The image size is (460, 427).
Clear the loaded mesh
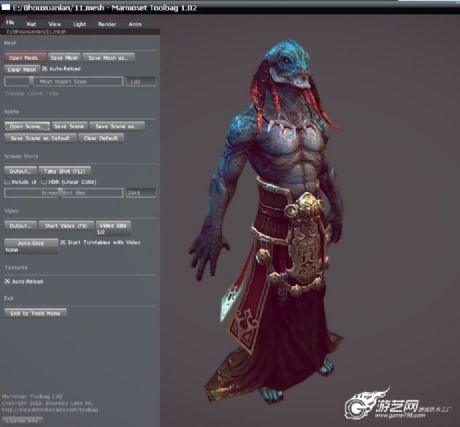(x=22, y=69)
